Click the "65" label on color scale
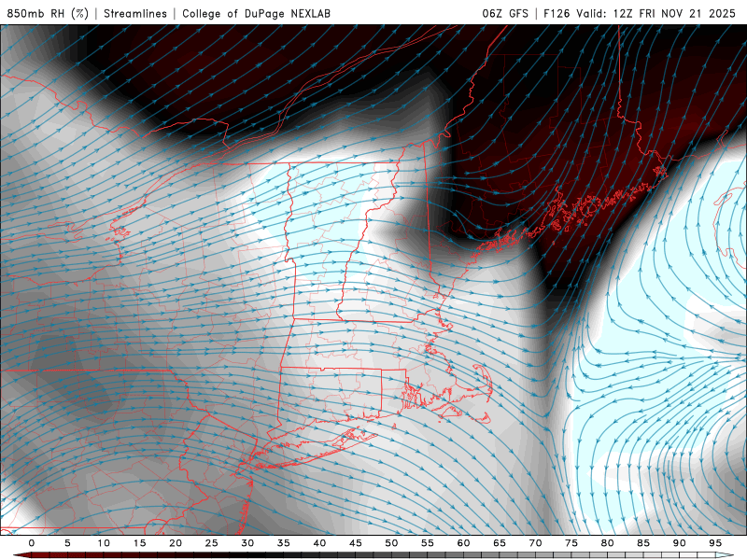Screen dimensions: 747x560 tap(500, 543)
